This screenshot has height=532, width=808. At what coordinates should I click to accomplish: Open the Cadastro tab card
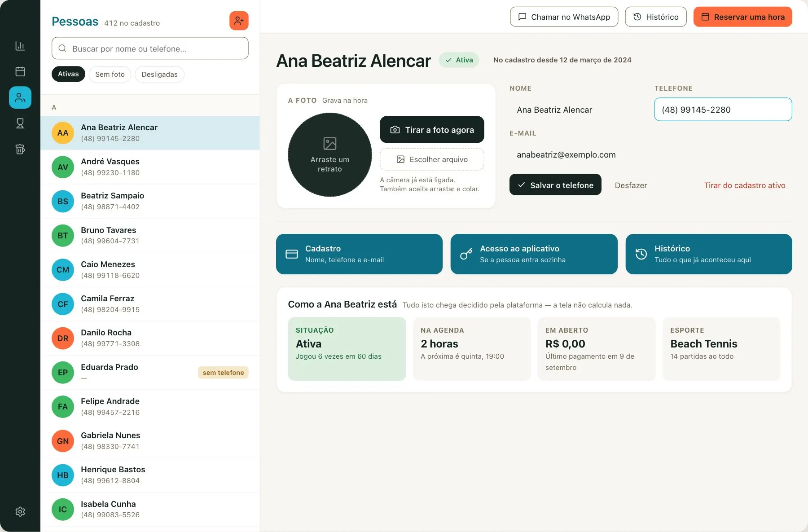pyautogui.click(x=359, y=254)
